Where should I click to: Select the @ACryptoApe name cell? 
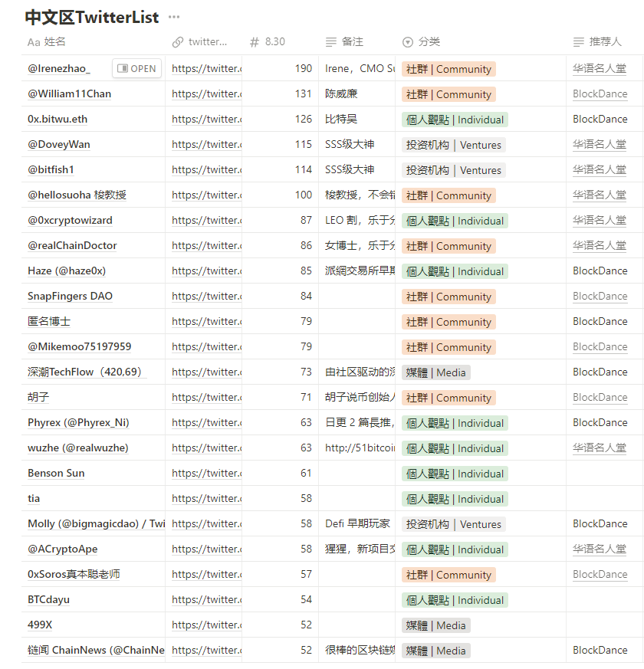point(93,549)
